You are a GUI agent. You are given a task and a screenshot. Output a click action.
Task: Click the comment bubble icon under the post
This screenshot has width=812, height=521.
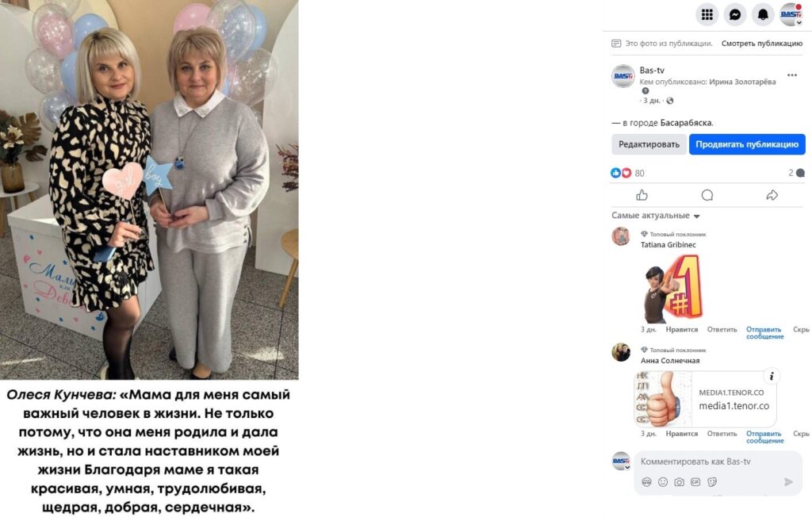pyautogui.click(x=707, y=195)
